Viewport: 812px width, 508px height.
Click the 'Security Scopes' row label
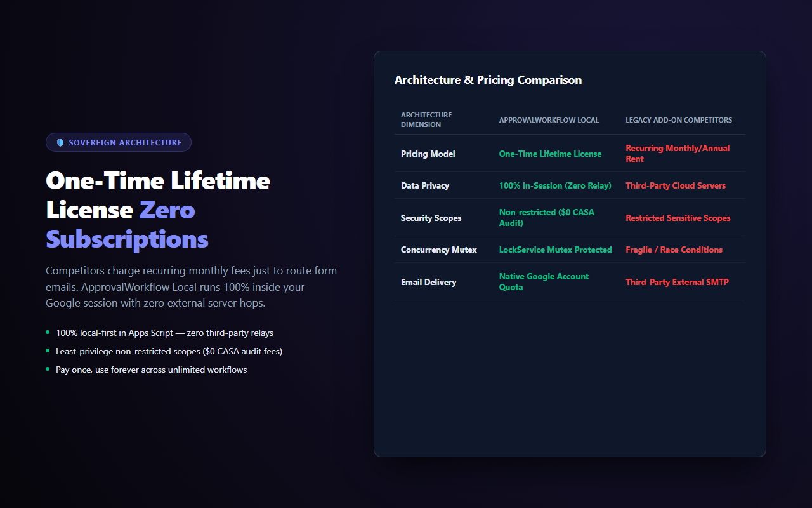pos(431,218)
